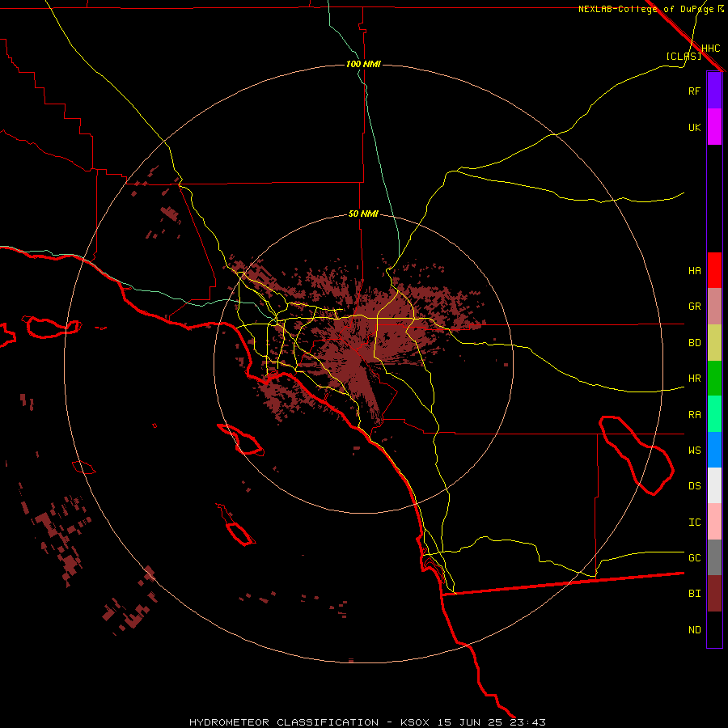Click the 23:43 timestamp

[527, 722]
